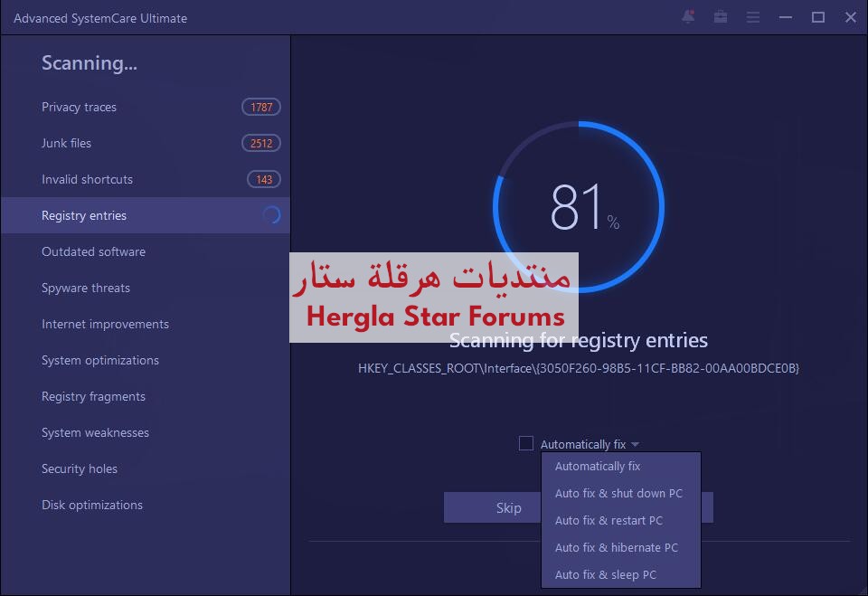Select System weaknesses in the scan list
Screen dimensions: 868x596
146,432
